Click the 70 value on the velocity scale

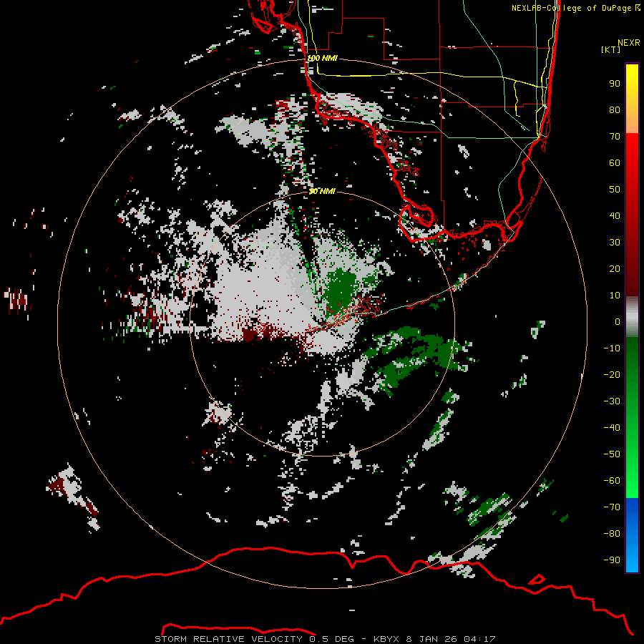click(615, 137)
